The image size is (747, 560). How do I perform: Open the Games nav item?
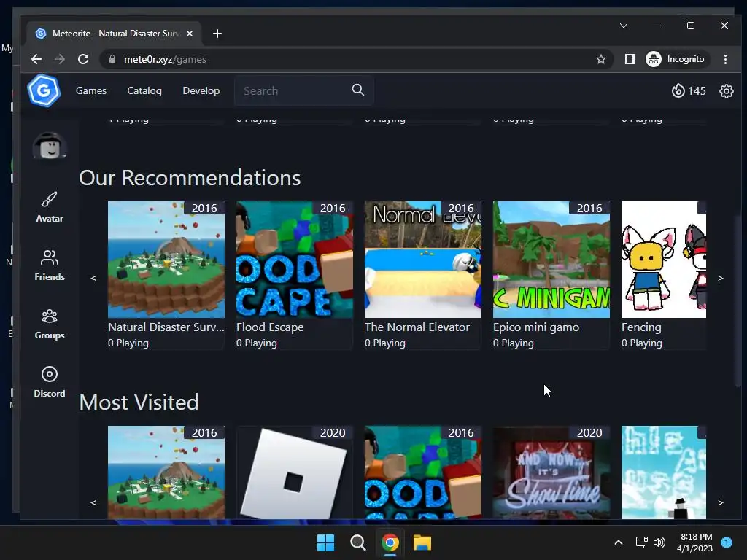(x=91, y=90)
